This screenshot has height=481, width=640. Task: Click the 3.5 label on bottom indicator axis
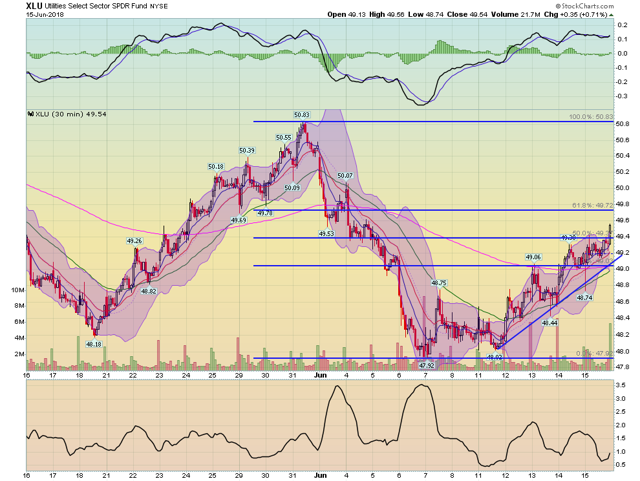point(621,385)
